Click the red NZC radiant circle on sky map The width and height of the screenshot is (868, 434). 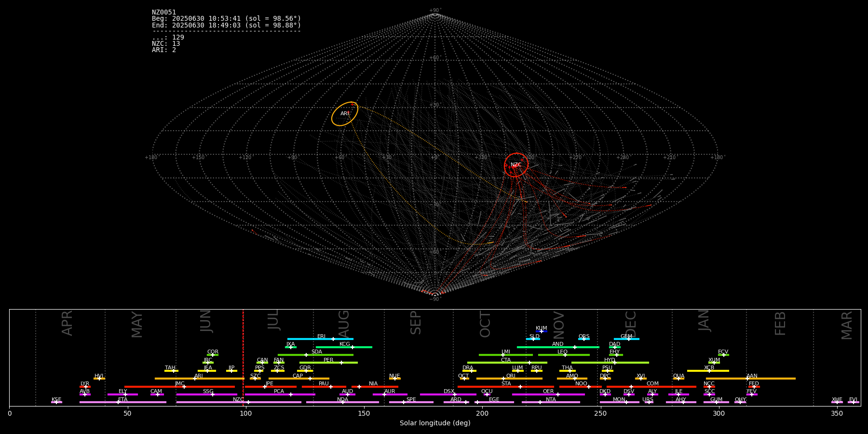click(x=516, y=165)
